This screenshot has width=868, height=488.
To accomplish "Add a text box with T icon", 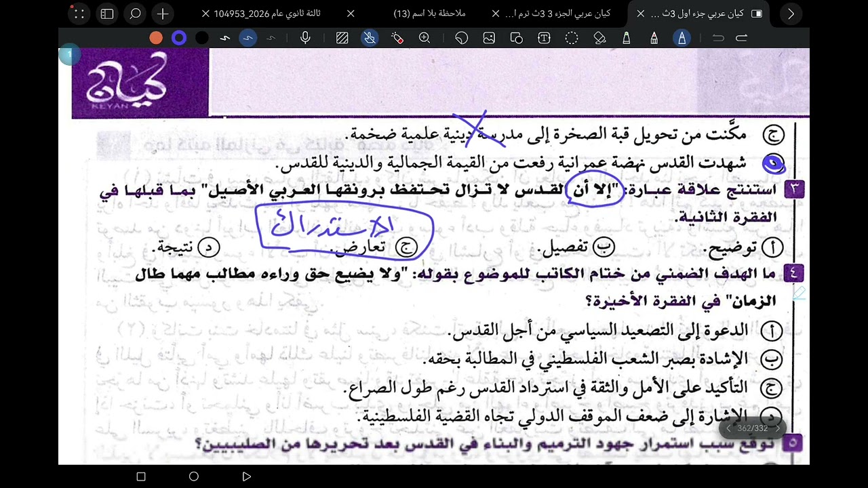I will click(544, 38).
